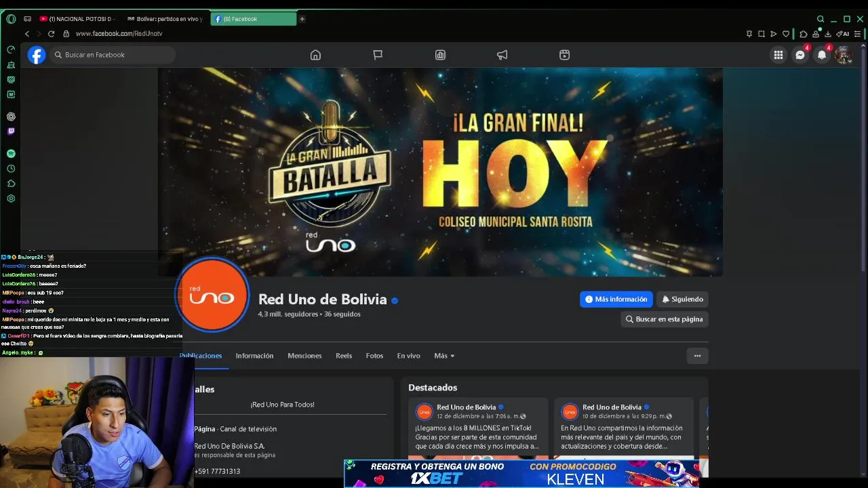This screenshot has height=488, width=868.
Task: Go back in browser history
Action: click(x=27, y=34)
